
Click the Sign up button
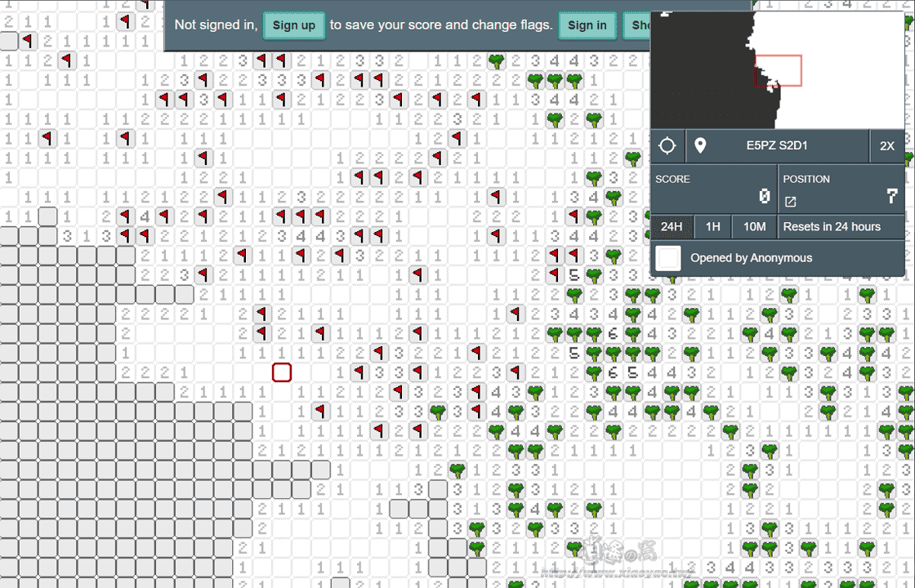point(293,25)
